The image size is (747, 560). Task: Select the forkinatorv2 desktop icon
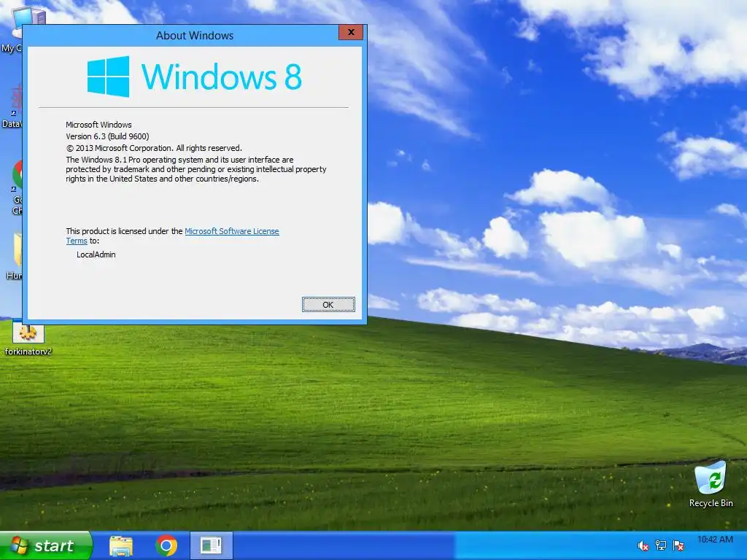click(x=28, y=339)
